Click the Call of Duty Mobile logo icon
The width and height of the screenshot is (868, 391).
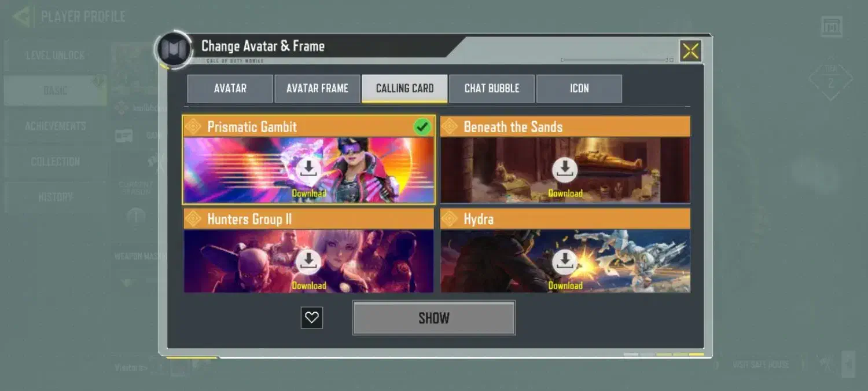(172, 48)
